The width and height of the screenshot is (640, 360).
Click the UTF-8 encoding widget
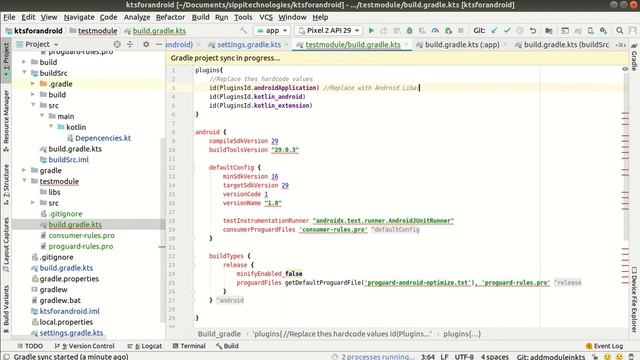(x=464, y=357)
